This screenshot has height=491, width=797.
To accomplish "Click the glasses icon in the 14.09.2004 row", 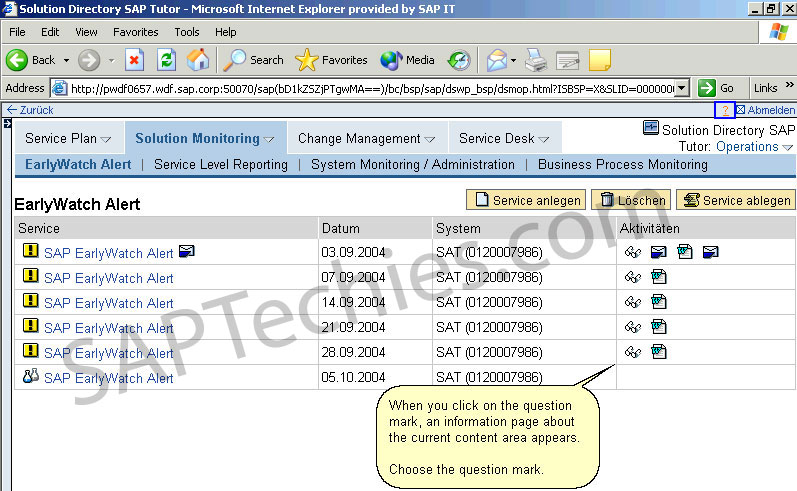I will click(633, 302).
